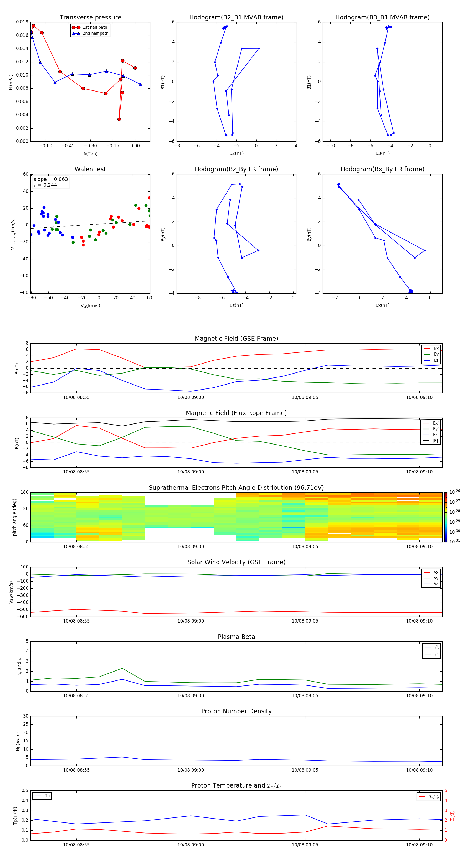Click the β legend entry in Plasma Beta plot
This screenshot has height=868, width=473.
click(431, 654)
